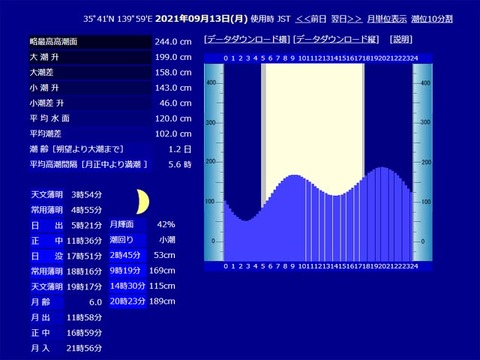The image size is (480, 360).
Task: Open the 潮位10分割 link
Action: [432, 19]
